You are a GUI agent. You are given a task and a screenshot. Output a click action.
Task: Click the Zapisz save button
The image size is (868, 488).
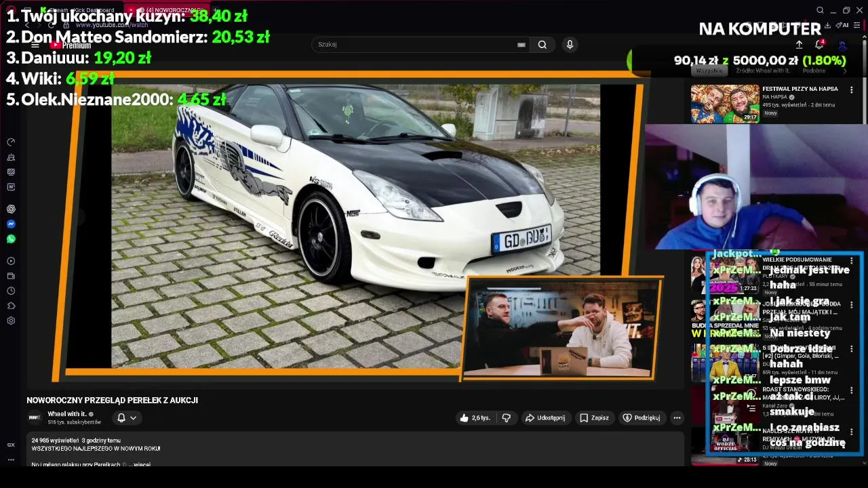(x=594, y=418)
